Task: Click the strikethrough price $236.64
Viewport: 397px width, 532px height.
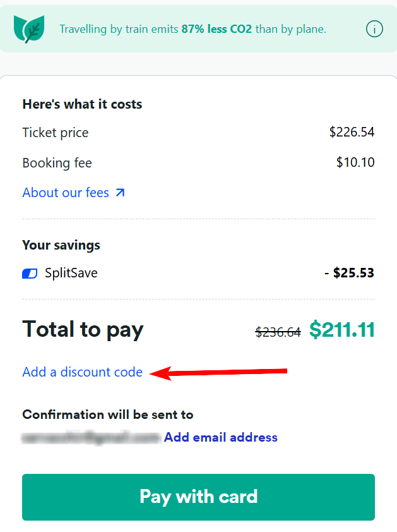Action: point(278,331)
